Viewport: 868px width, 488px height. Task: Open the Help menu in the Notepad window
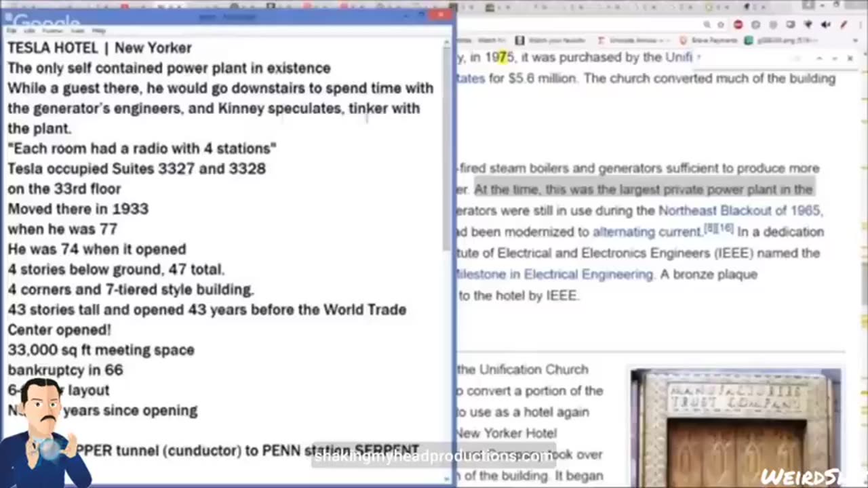click(98, 30)
